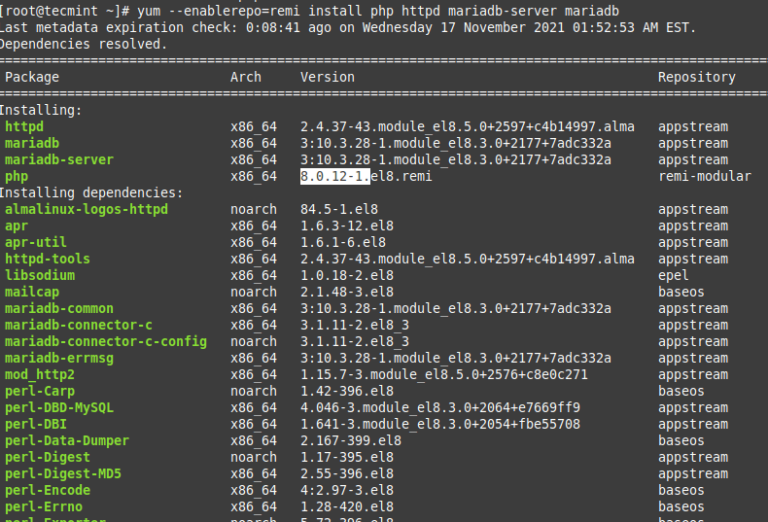Click the mod_http2 package name
This screenshot has width=768, height=522.
pyautogui.click(x=40, y=374)
